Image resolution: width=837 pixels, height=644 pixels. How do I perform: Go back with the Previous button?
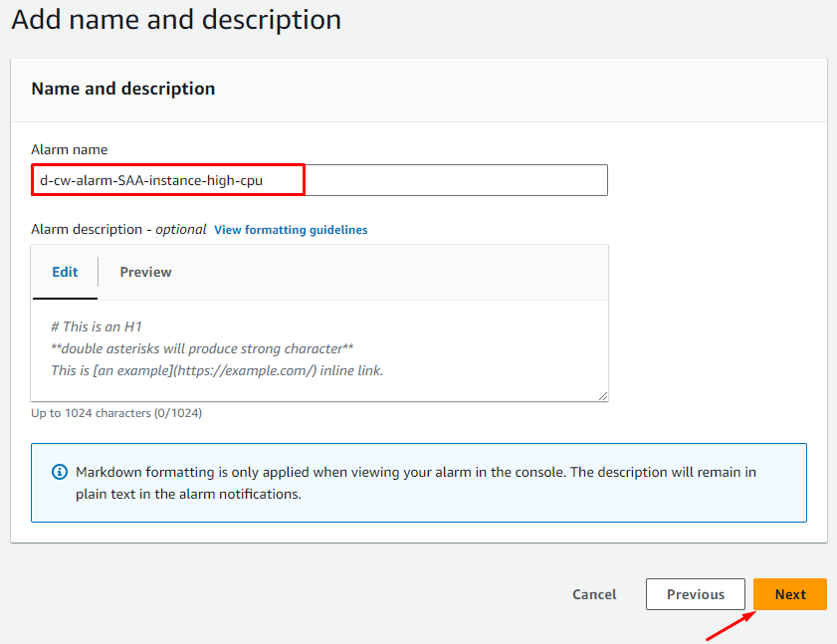695,594
